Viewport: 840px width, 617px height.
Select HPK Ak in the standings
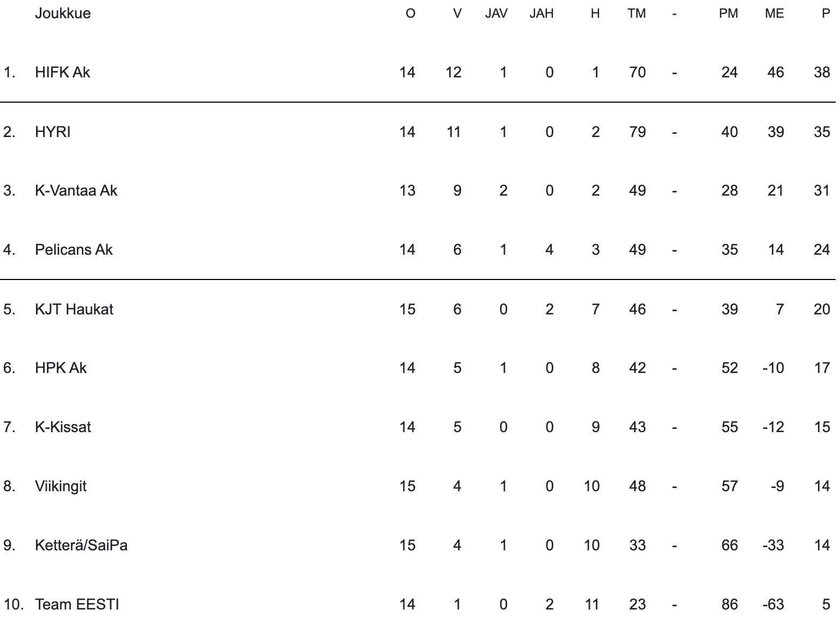[61, 368]
